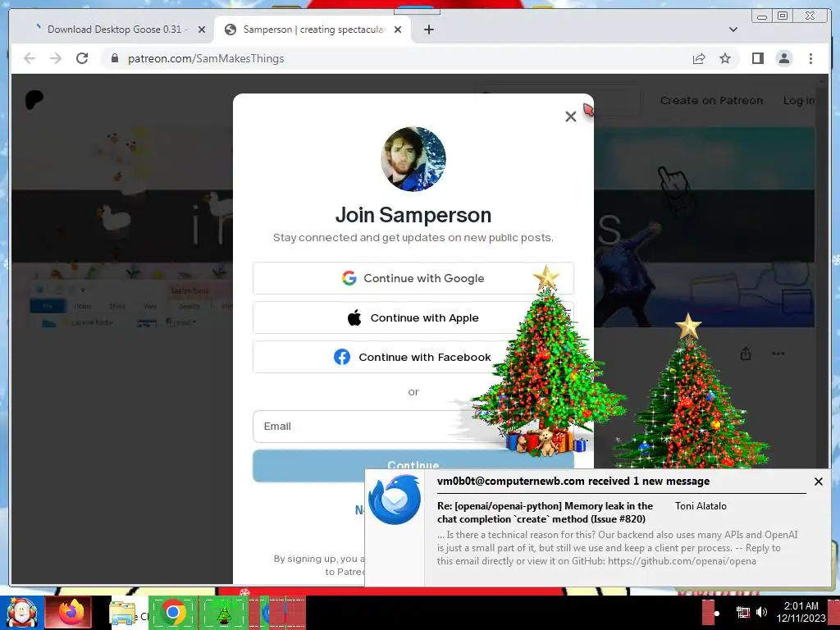Screen dimensions: 840x630
Task: Click the share icon on creator page
Action: [x=745, y=354]
